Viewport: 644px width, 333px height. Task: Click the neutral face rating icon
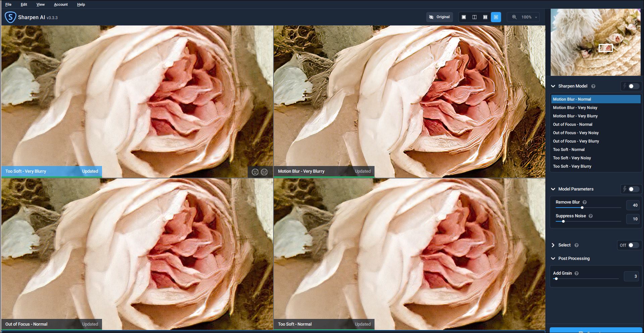[264, 172]
